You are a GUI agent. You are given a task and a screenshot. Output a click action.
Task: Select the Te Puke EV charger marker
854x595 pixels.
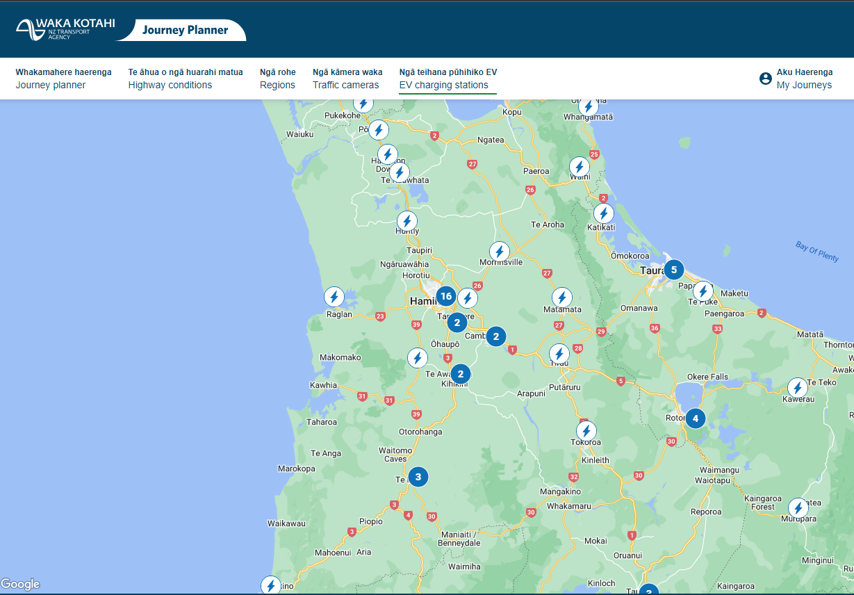[703, 292]
